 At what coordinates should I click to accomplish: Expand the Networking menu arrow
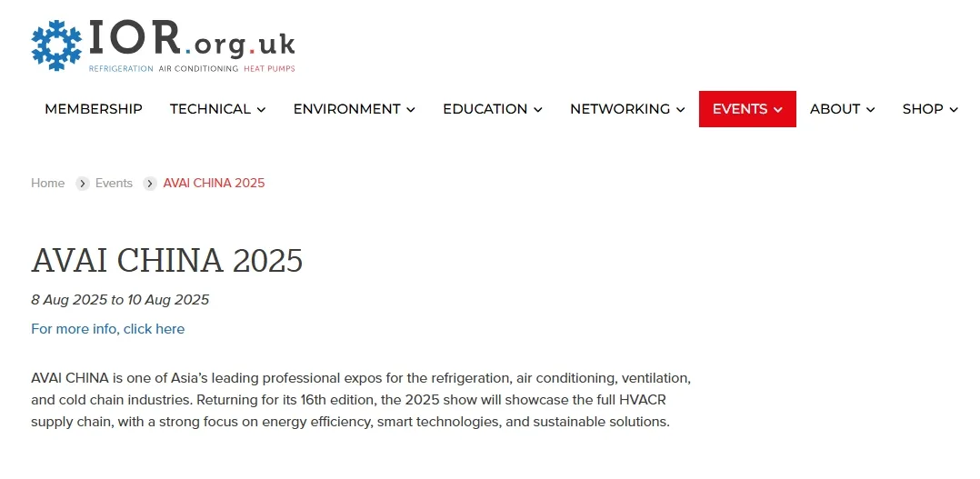click(680, 110)
